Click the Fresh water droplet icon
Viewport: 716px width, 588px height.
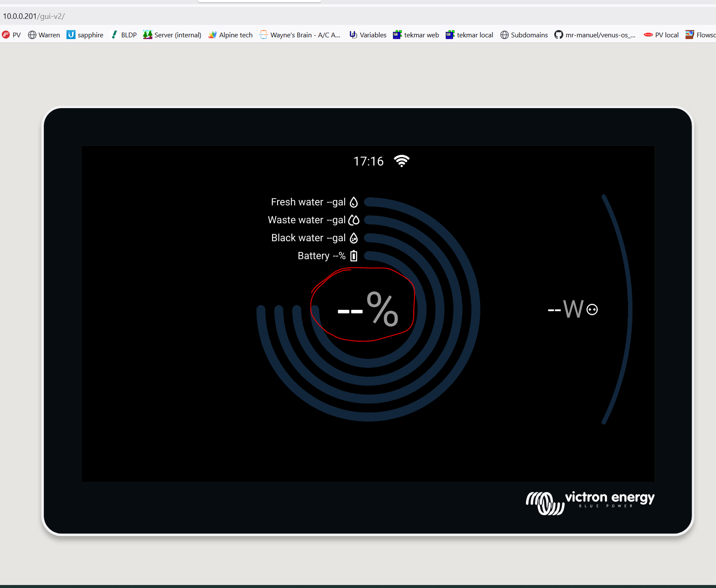click(353, 202)
